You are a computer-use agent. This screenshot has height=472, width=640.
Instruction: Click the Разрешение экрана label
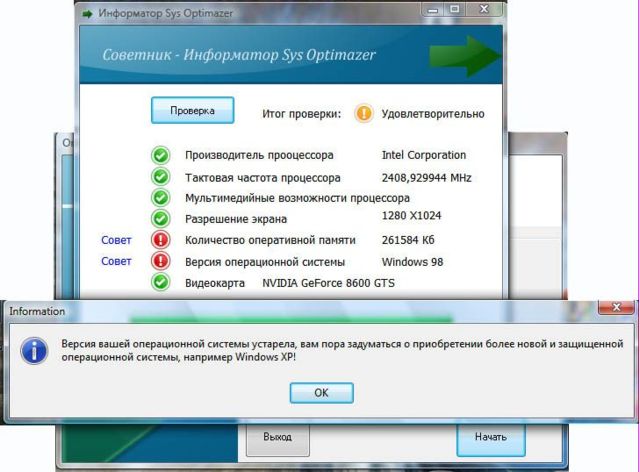tap(236, 219)
